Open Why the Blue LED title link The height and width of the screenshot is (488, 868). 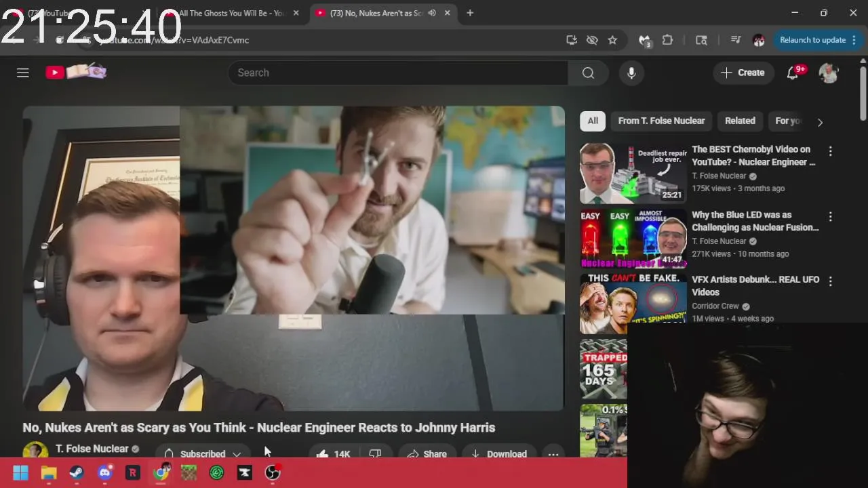(755, 221)
